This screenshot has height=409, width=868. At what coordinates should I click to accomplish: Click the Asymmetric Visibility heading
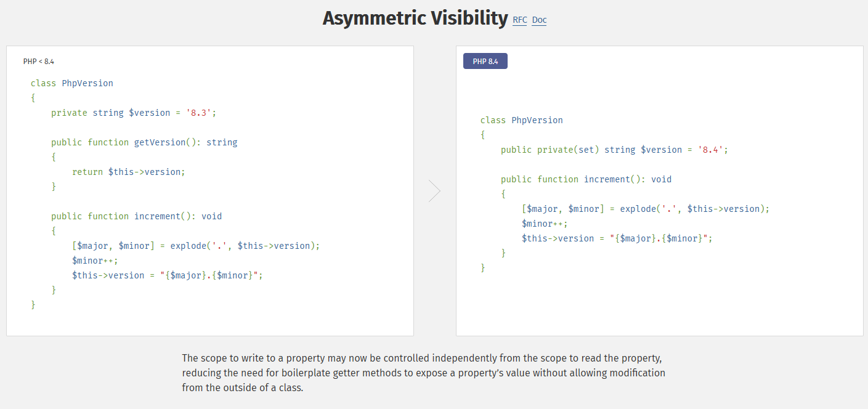click(415, 18)
